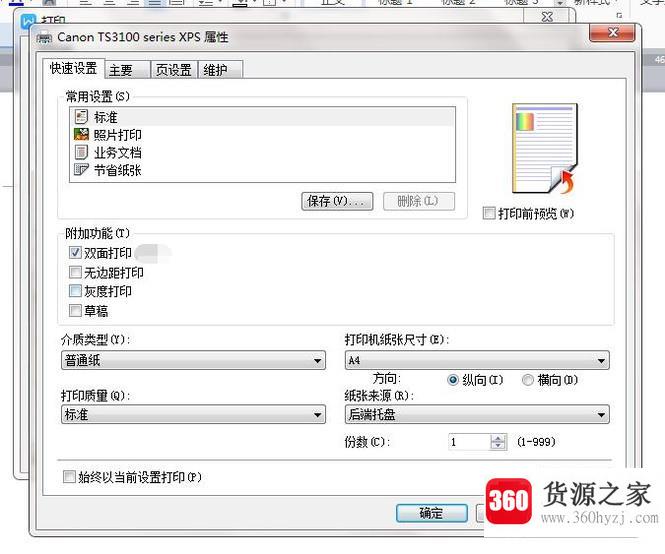Click the printer icon in the title bar
This screenshot has width=665, height=554.
[x=44, y=38]
